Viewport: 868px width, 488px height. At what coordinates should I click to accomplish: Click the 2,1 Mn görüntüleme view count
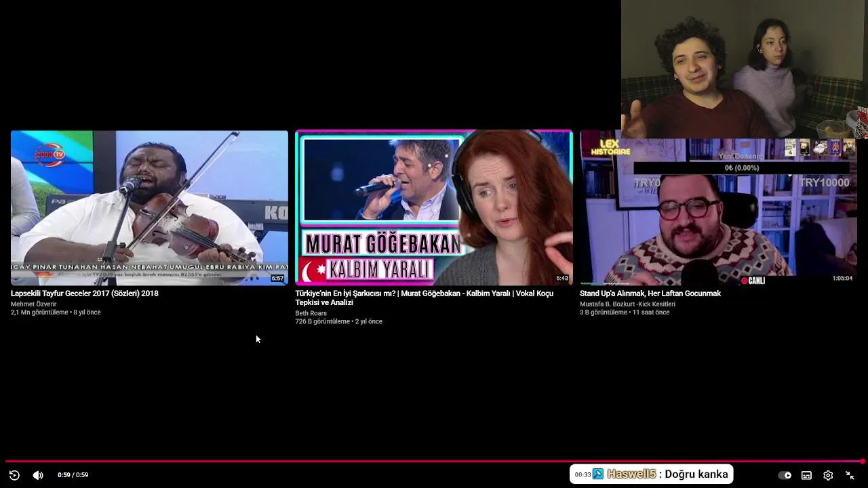tap(39, 312)
